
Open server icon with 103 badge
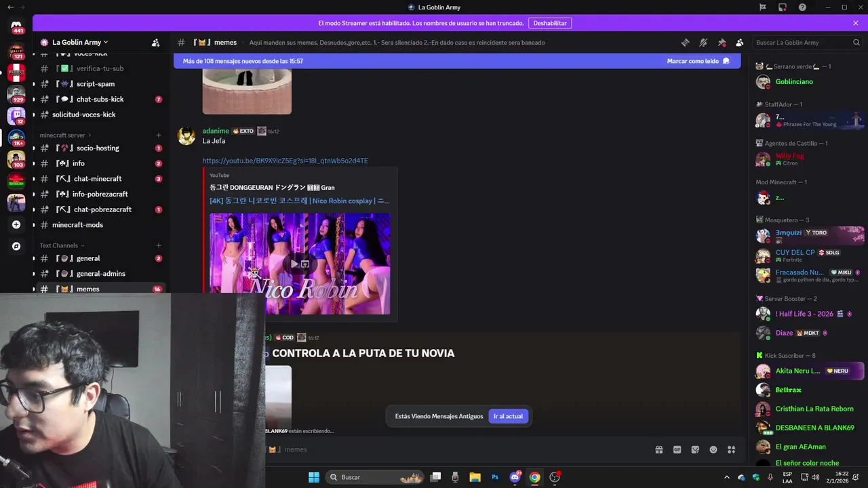[x=16, y=159]
